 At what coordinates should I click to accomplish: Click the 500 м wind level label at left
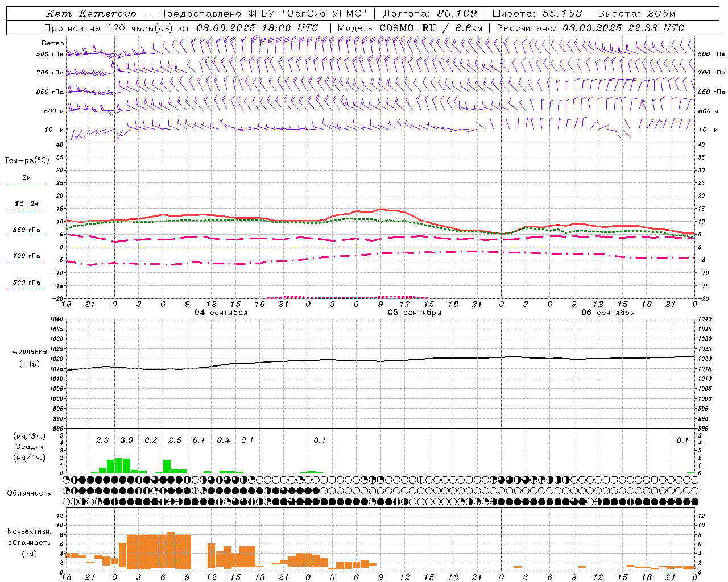(53, 111)
